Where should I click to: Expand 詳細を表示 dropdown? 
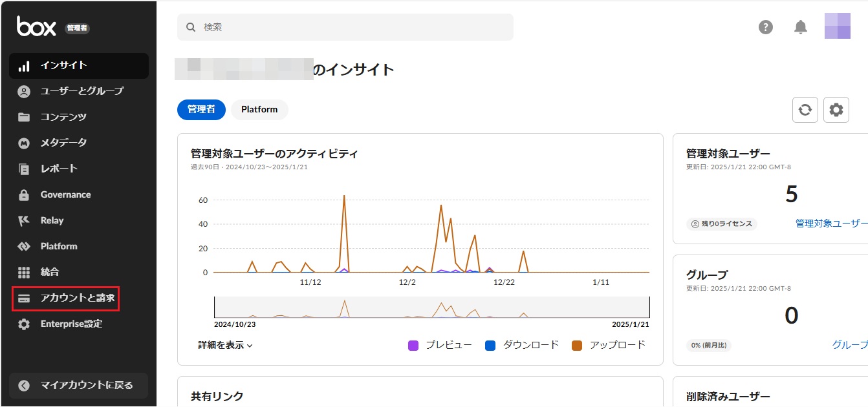click(x=225, y=345)
